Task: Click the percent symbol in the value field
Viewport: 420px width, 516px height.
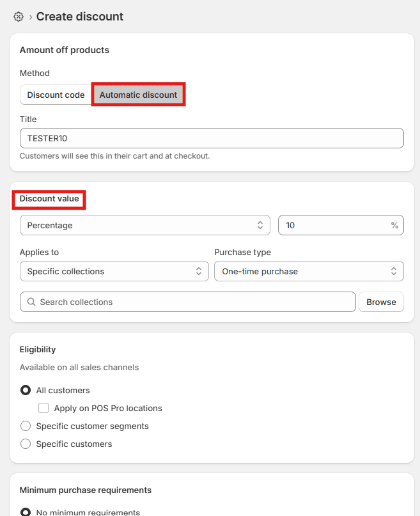Action: click(394, 225)
